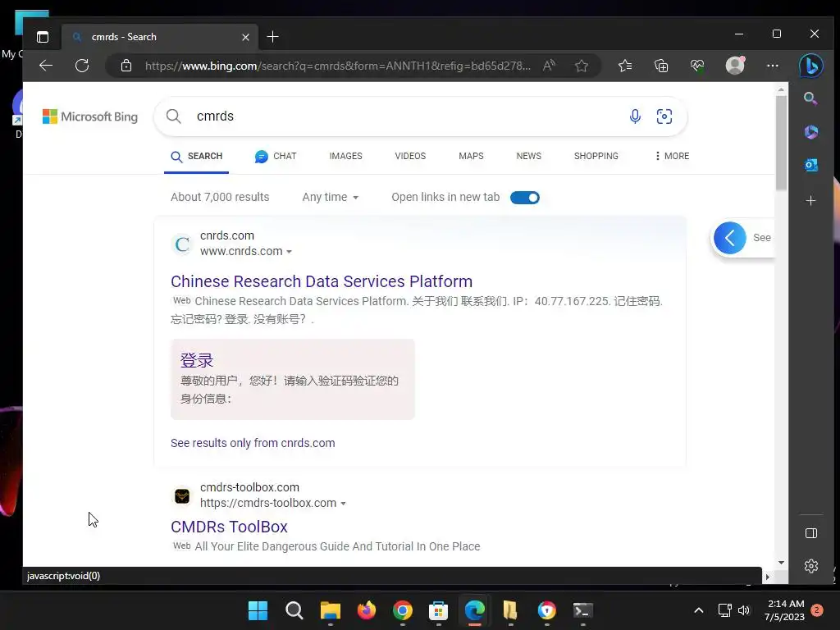This screenshot has width=840, height=630.
Task: Click the page vertical scrollbar thumb
Action: (781, 142)
